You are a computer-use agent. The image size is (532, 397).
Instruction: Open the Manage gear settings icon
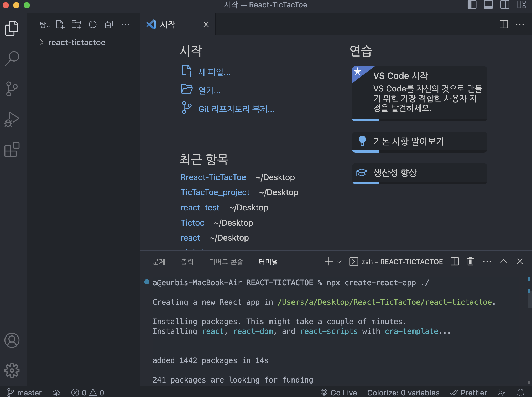12,370
